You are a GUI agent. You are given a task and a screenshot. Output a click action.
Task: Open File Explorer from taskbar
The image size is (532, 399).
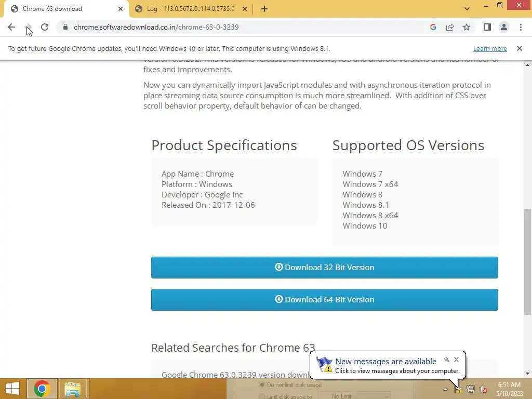[x=73, y=389]
